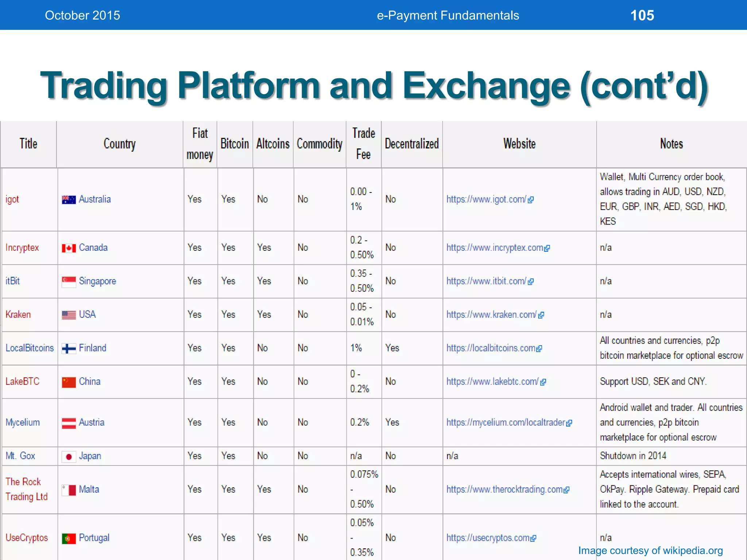The width and height of the screenshot is (747, 560).
Task: Select the Fiat money column header
Action: coord(200,144)
